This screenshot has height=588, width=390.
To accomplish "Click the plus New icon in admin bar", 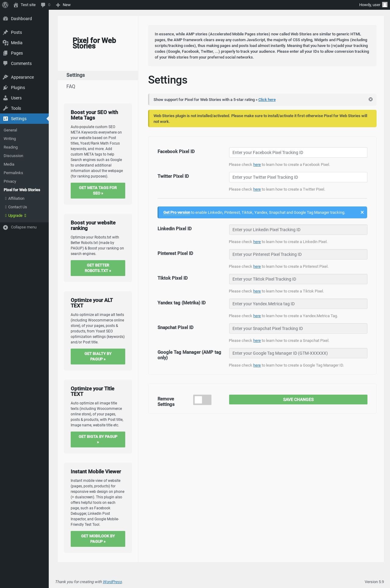I will coord(58,5).
